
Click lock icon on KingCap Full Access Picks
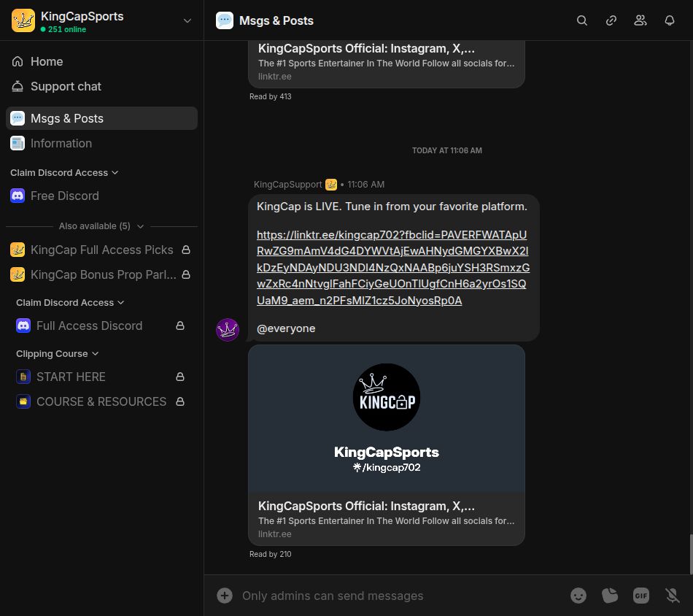[x=186, y=250]
